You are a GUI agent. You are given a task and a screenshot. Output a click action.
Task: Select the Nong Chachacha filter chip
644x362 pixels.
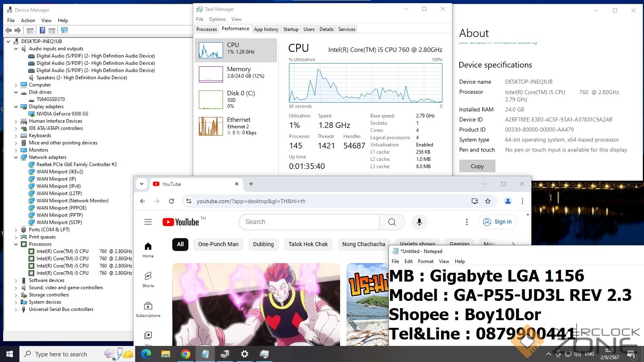[x=363, y=244]
